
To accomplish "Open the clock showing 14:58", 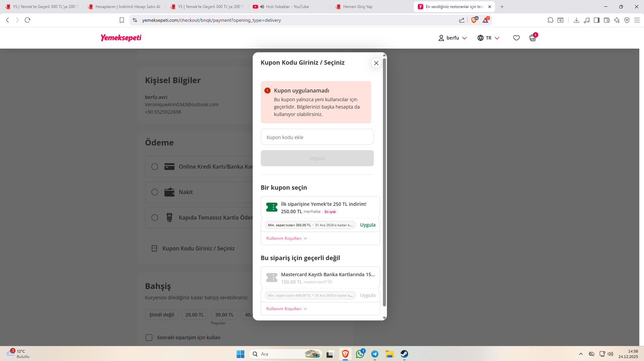I will (x=628, y=354).
